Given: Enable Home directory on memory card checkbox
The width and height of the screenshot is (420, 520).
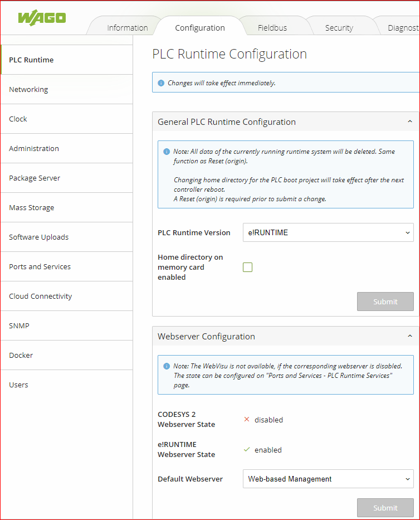Looking at the screenshot, I should point(247,268).
